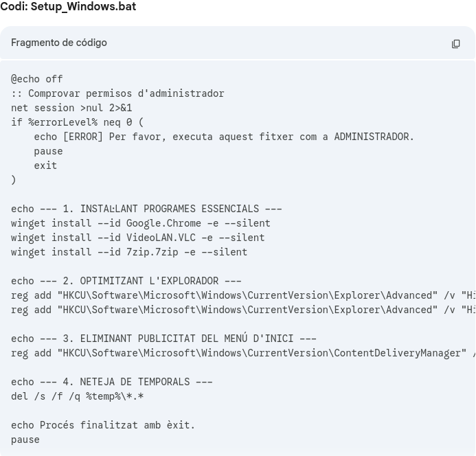Place cursor on the 'if %errorLevel% neq 0' line
476x456 pixels.
[x=77, y=122]
